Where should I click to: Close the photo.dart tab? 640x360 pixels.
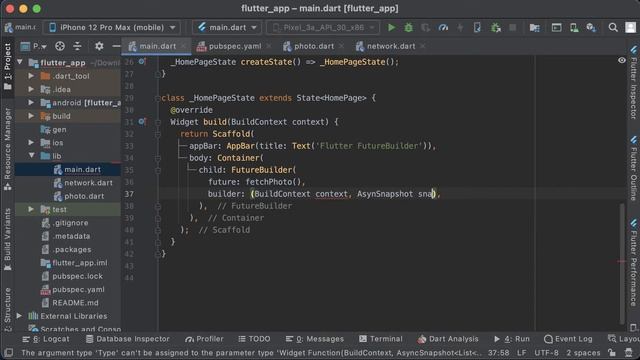(x=341, y=46)
